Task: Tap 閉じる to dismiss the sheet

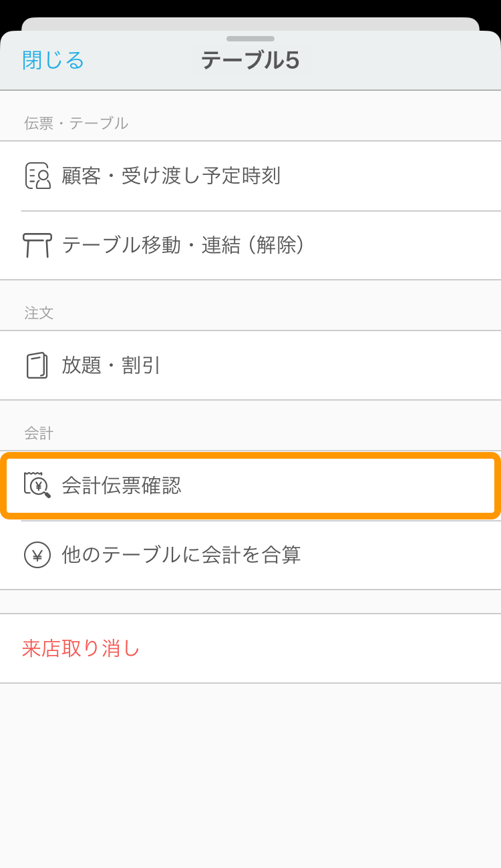Action: 53,60
